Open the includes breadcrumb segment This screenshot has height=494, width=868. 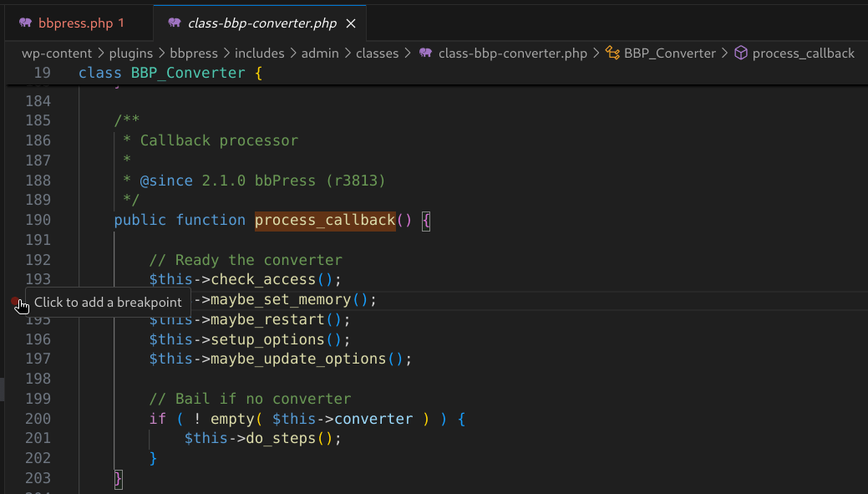(x=259, y=53)
